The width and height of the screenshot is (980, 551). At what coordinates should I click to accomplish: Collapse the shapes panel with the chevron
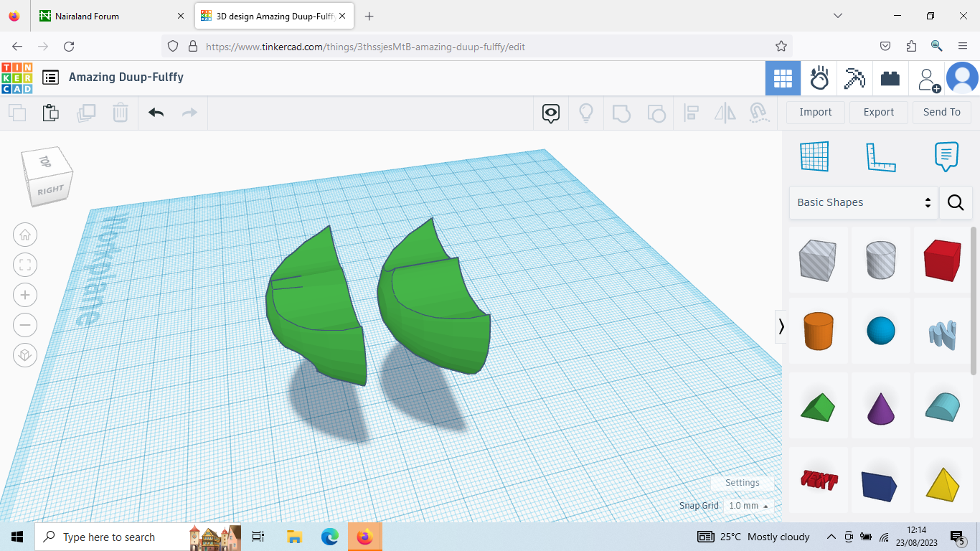pos(781,326)
